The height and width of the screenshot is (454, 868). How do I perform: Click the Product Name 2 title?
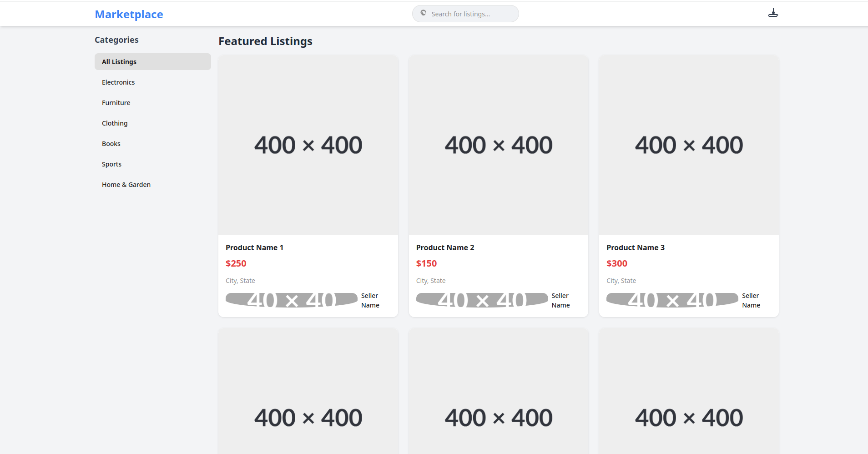[x=445, y=247]
